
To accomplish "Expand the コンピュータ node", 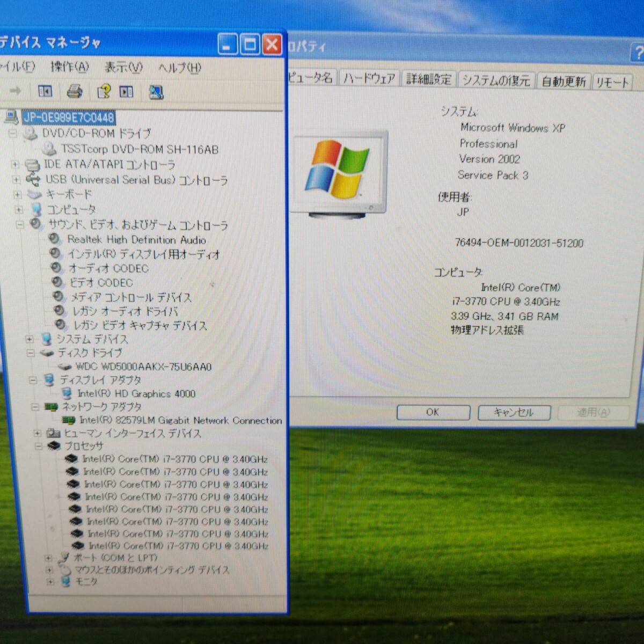I will pos(19,209).
